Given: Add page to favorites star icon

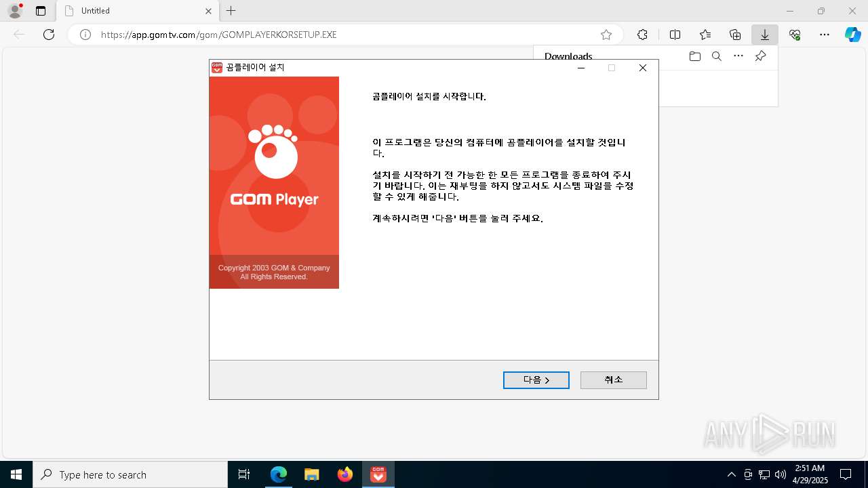Looking at the screenshot, I should pos(606,35).
